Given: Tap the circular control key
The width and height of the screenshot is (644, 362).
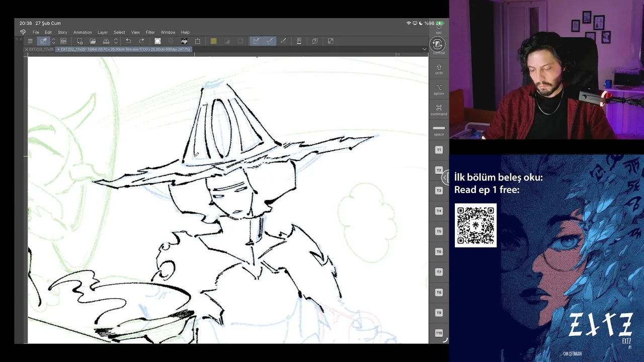Looking at the screenshot, I should tap(438, 44).
